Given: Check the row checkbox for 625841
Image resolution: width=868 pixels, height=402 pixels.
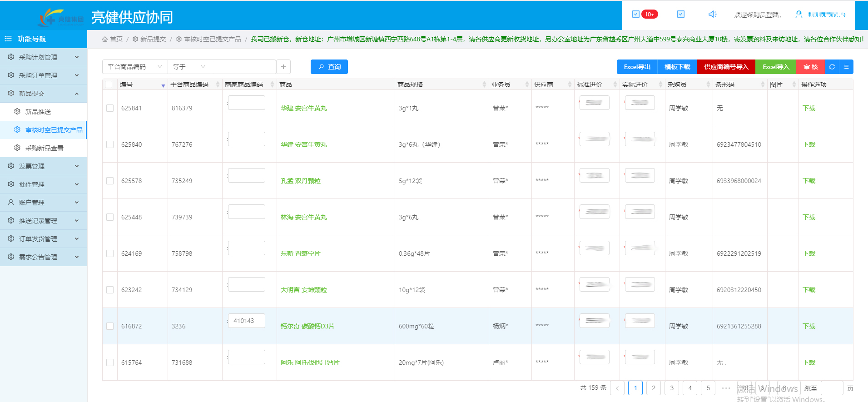Looking at the screenshot, I should 110,108.
